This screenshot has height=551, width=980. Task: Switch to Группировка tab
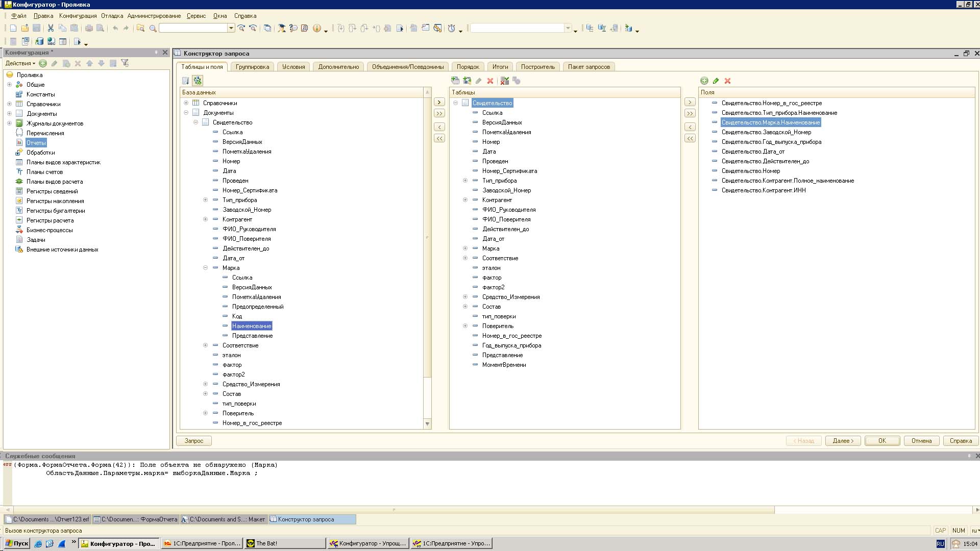pos(252,67)
